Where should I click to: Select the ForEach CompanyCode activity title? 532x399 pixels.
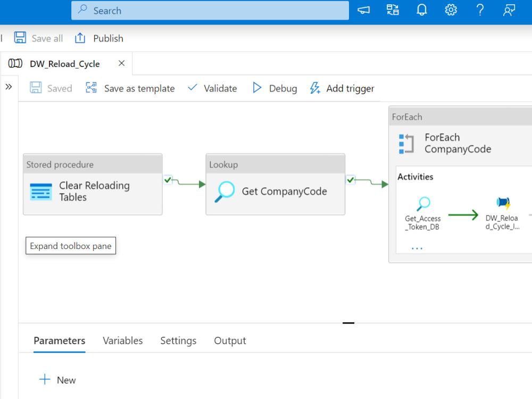pyautogui.click(x=458, y=143)
